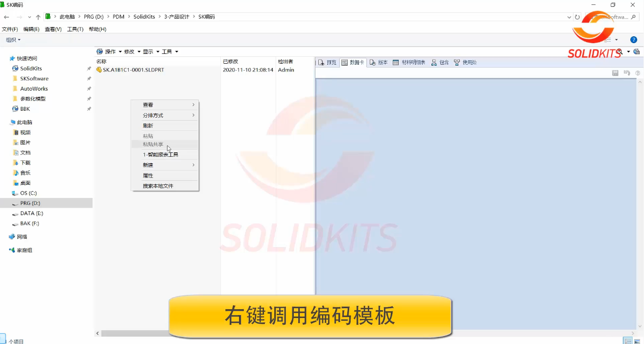The height and width of the screenshot is (344, 644).
Task: Choose 1-智能报表工具 from context menu
Action: 161,154
